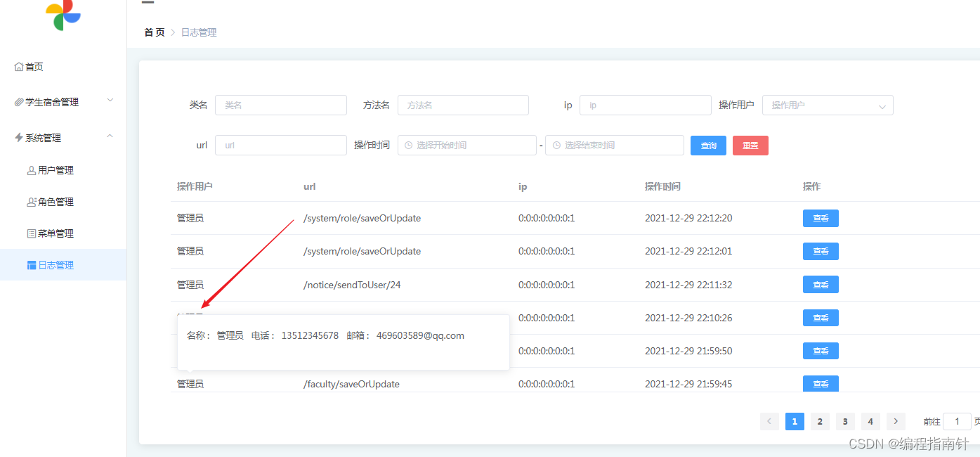Image resolution: width=980 pixels, height=457 pixels.
Task: Go to page 2
Action: click(820, 421)
